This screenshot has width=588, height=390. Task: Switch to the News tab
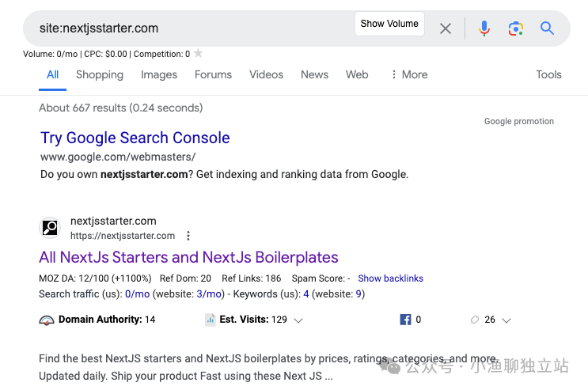point(315,74)
